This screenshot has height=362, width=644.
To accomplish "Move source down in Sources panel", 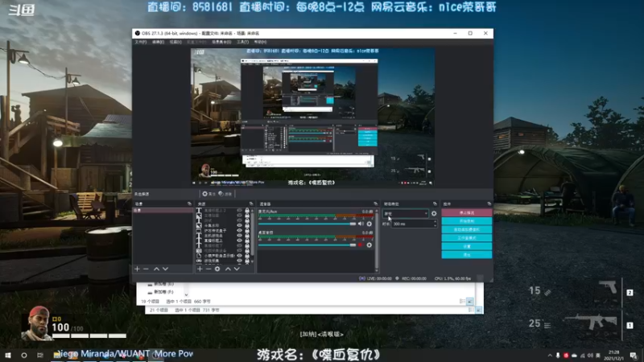I will click(237, 269).
